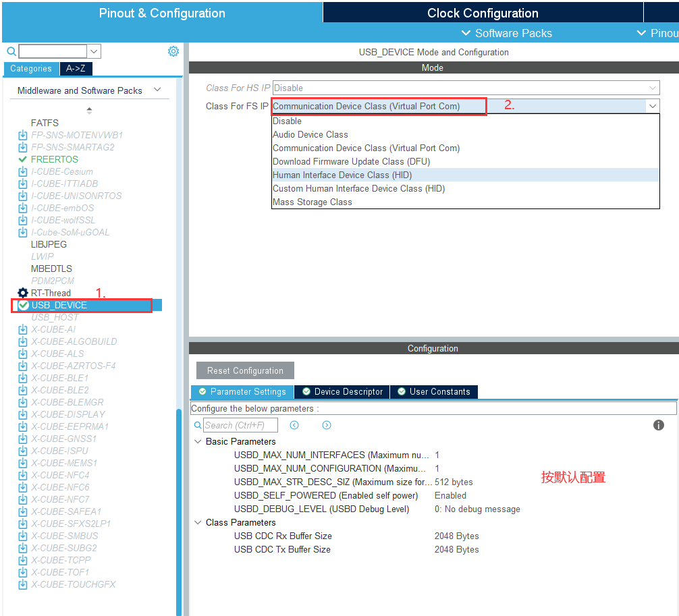The width and height of the screenshot is (679, 616).
Task: Click USB CDC Rx Buffer Size value
Action: coord(456,536)
